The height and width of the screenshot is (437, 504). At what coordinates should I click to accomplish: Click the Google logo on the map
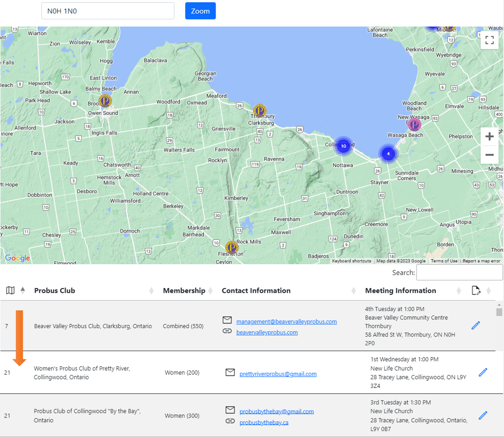tap(17, 258)
